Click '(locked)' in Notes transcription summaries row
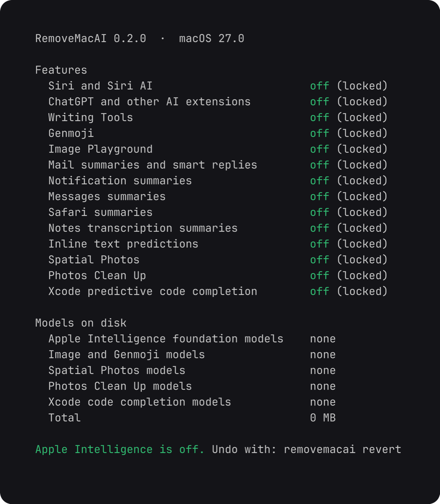440x504 pixels. coord(362,228)
